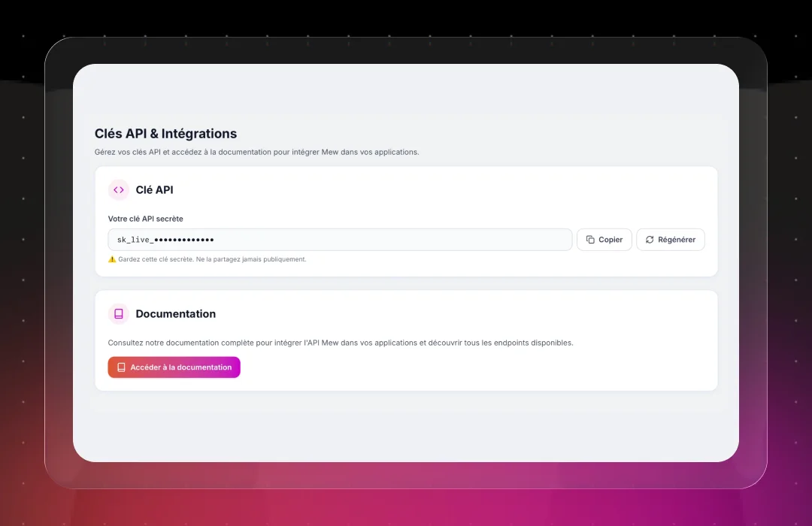Open documentation via Accéder à la documentation

(174, 367)
